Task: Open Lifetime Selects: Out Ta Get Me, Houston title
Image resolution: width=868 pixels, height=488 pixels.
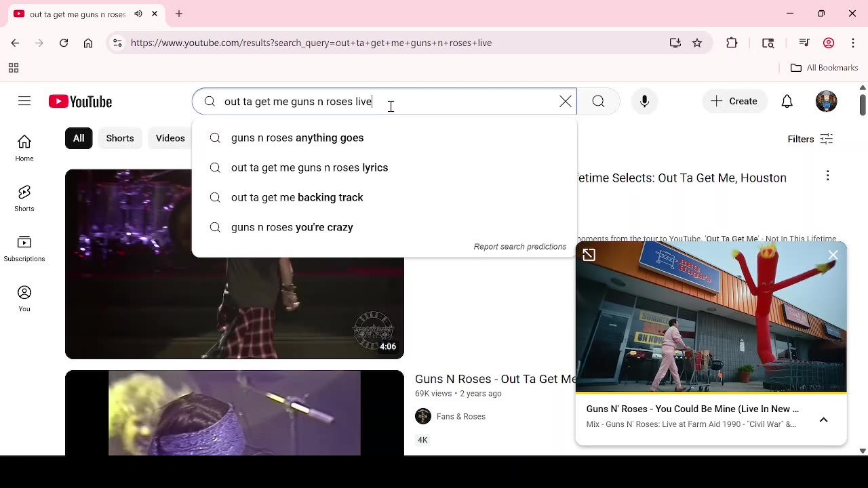Action: coord(682,178)
